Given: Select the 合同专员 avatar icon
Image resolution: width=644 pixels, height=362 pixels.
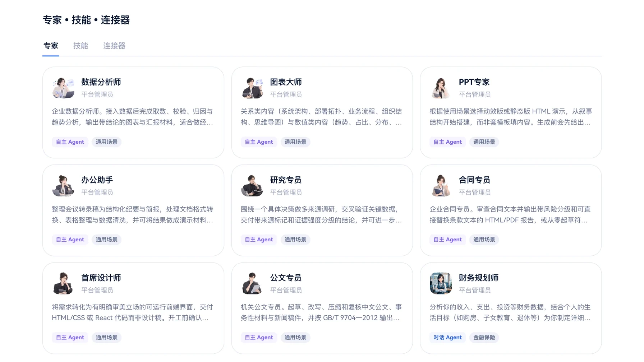Looking at the screenshot, I should click(441, 185).
